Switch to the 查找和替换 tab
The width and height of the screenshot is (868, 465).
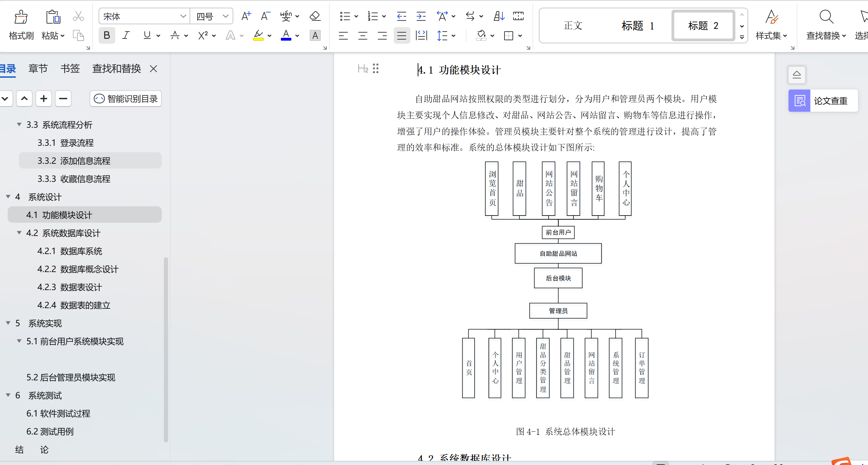coord(116,68)
